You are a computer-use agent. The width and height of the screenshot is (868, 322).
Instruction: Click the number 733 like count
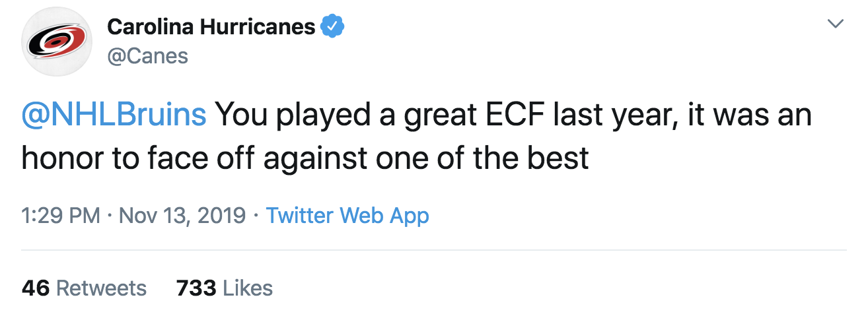pyautogui.click(x=196, y=288)
